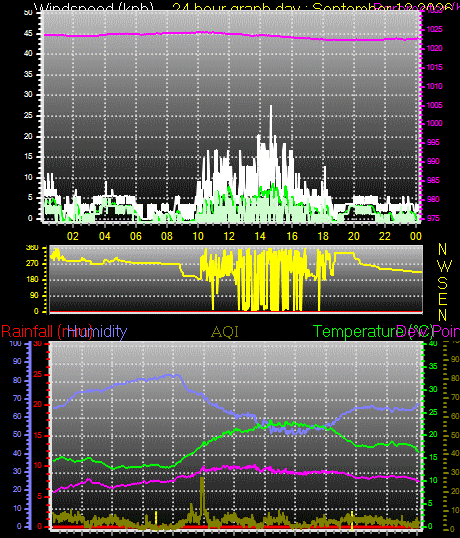
Task: Click the 980 pressure axis label
Action: point(433,199)
